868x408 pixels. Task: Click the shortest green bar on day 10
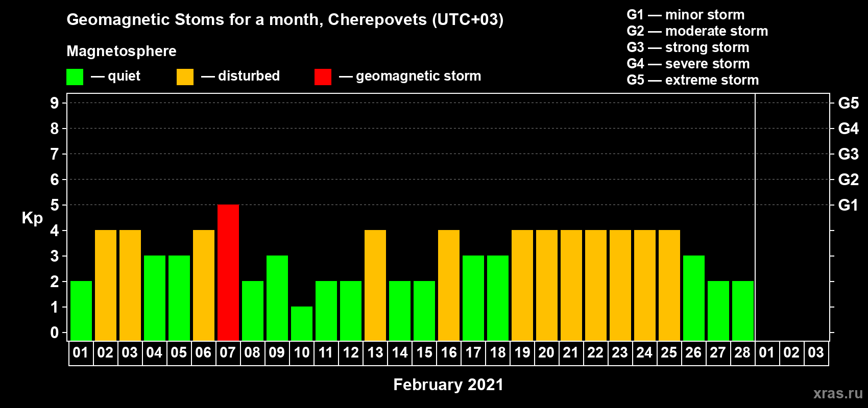click(x=302, y=323)
